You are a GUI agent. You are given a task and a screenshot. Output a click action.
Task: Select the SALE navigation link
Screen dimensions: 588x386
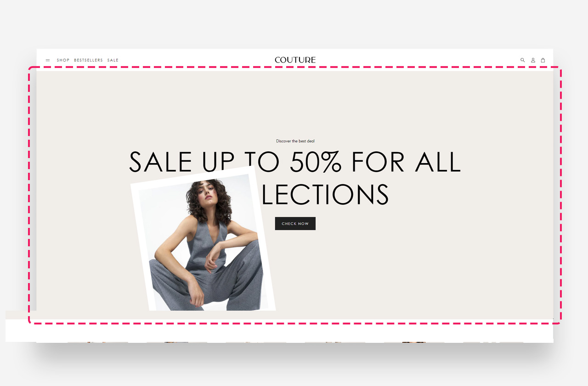coord(113,60)
